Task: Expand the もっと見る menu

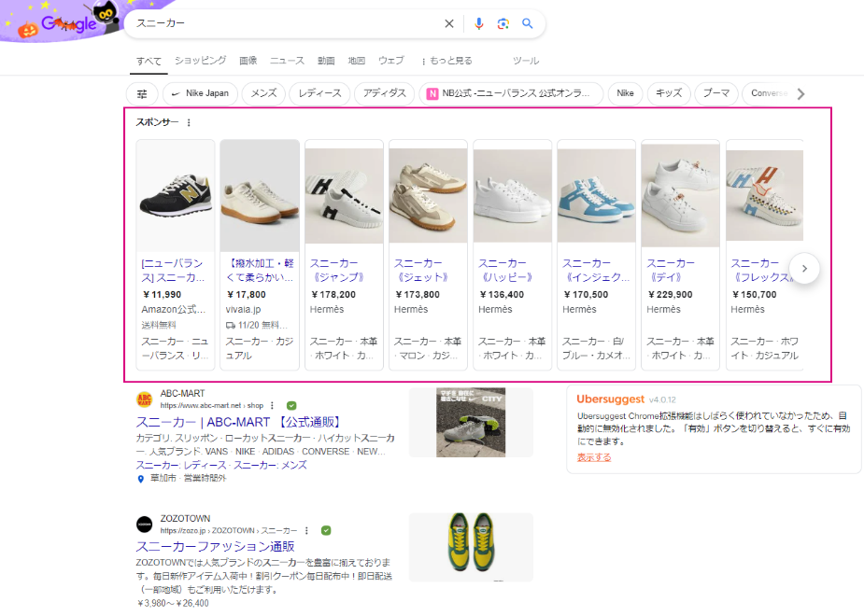Action: (446, 61)
